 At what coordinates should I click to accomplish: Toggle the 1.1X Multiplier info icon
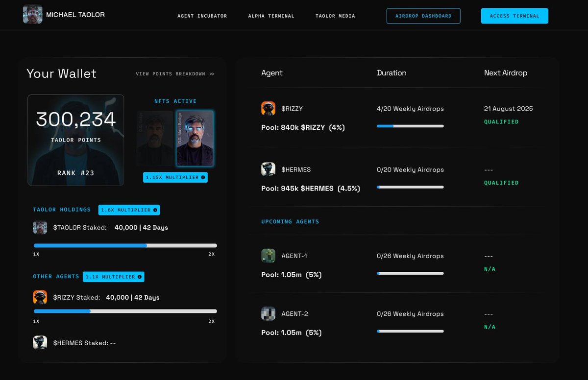click(x=138, y=277)
